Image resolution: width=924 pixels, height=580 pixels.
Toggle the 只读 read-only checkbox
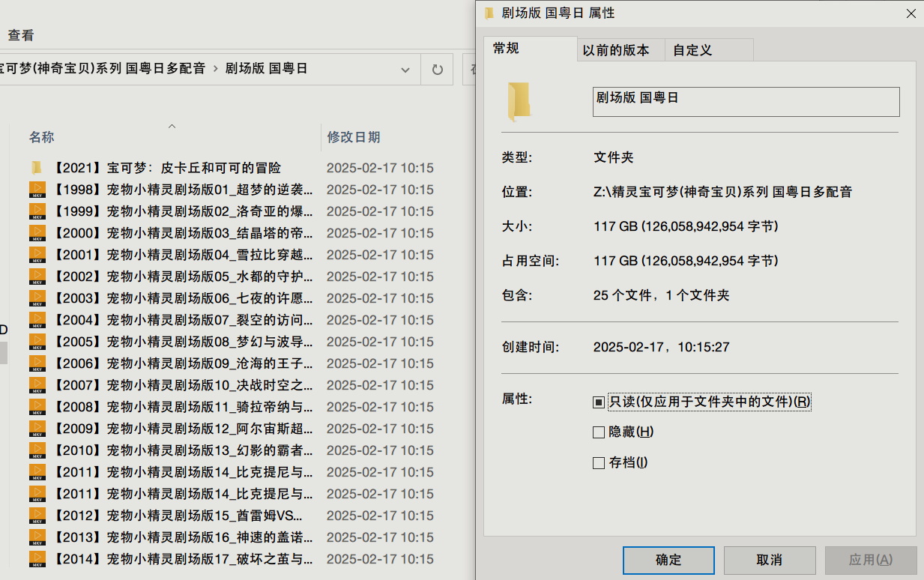598,402
